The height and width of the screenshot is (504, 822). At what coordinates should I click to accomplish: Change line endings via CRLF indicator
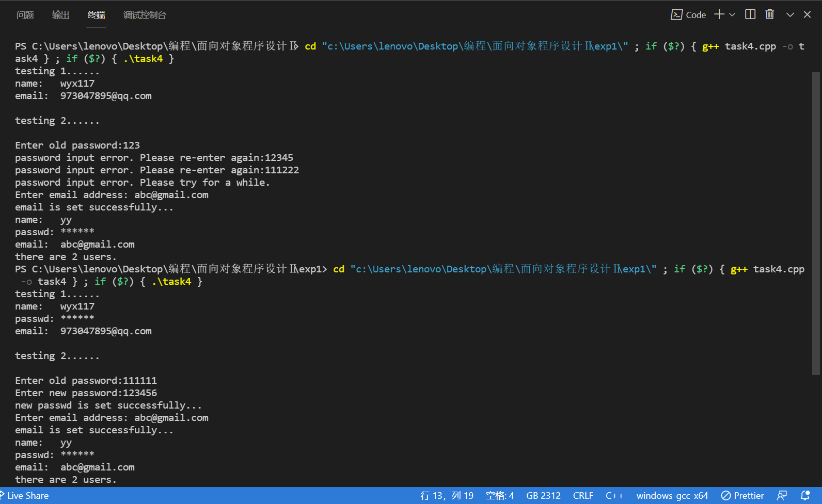click(583, 496)
